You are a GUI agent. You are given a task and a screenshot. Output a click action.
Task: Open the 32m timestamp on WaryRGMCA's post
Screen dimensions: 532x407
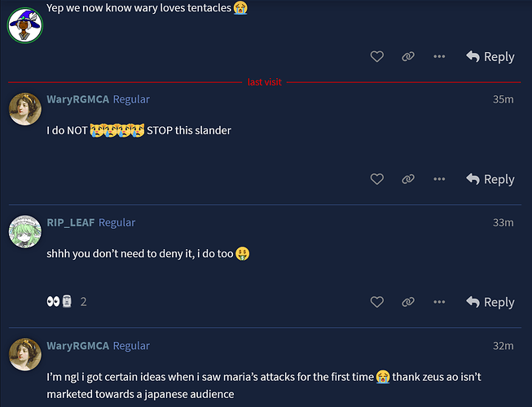[503, 345]
